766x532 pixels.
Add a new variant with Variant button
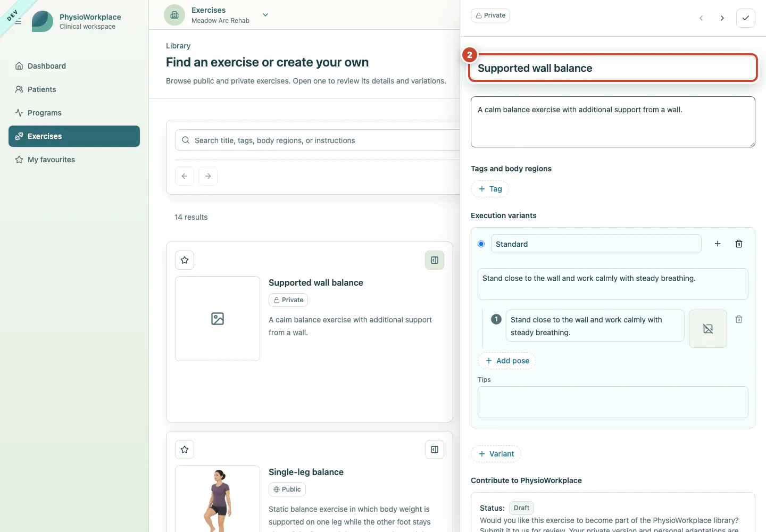[x=496, y=454]
